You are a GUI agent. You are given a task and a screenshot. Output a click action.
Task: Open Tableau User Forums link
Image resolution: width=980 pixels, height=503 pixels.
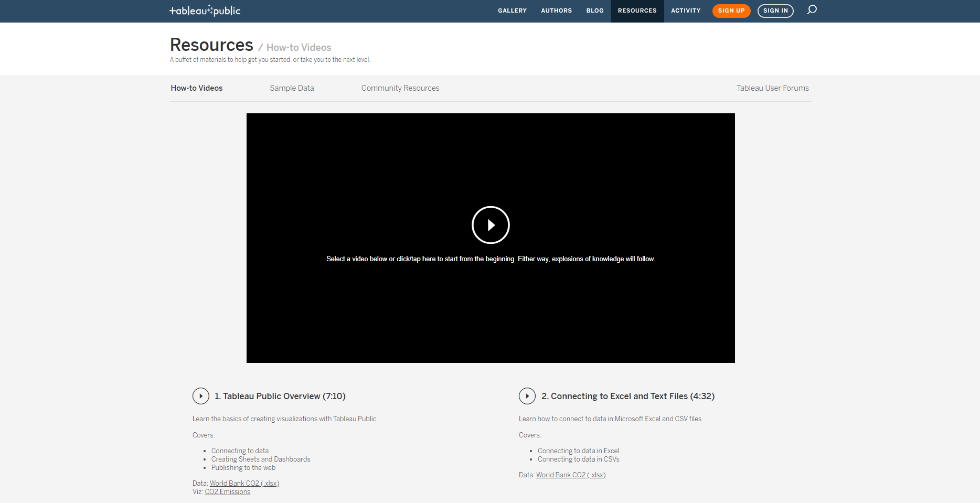772,88
